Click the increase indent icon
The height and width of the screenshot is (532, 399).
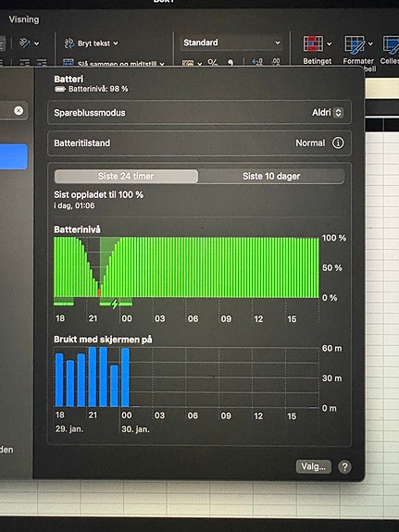[x=42, y=63]
